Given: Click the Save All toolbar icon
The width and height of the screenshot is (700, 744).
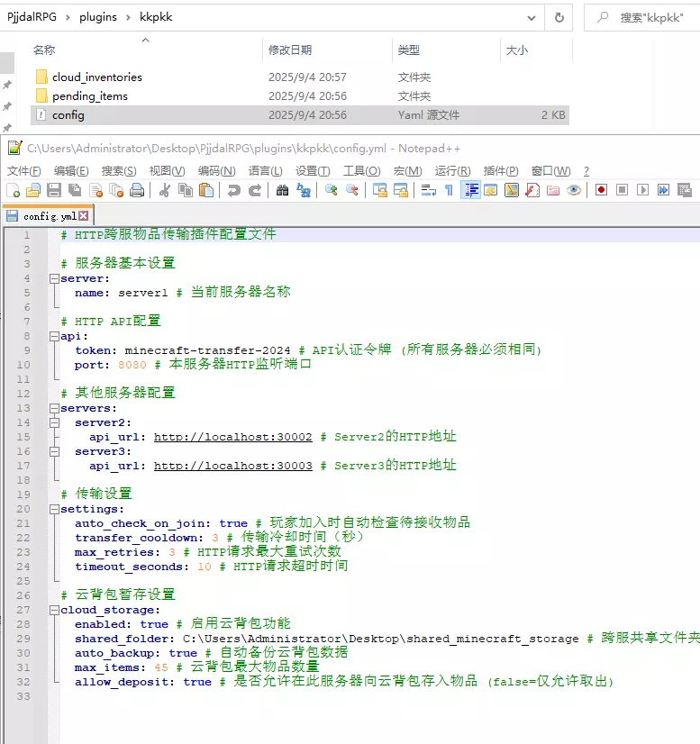Looking at the screenshot, I should tap(75, 190).
